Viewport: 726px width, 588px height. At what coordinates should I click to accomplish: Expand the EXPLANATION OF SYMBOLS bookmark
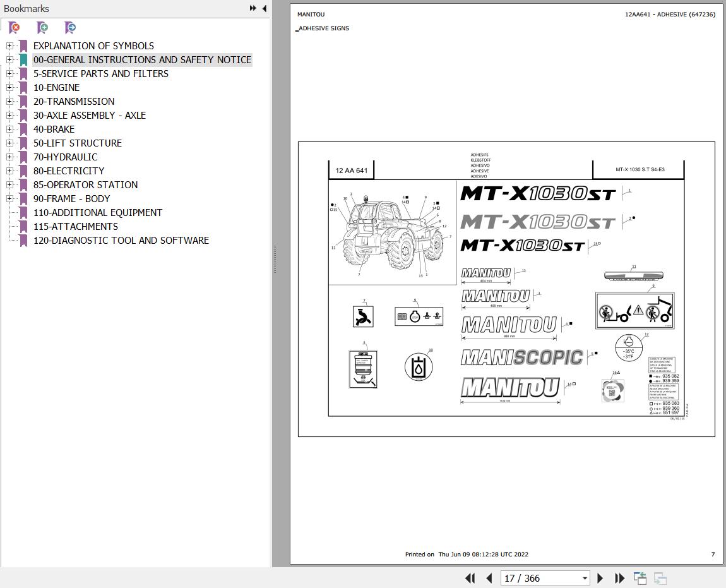point(9,46)
